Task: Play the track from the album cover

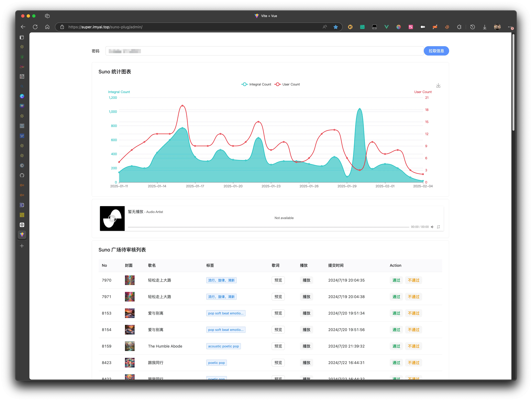Action: [x=112, y=219]
